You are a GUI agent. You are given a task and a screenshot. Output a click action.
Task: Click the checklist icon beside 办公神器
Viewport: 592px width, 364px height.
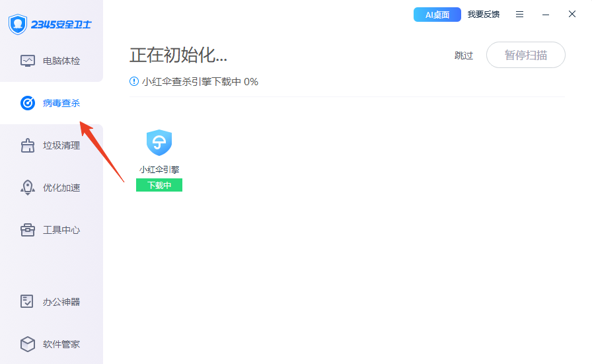point(27,301)
